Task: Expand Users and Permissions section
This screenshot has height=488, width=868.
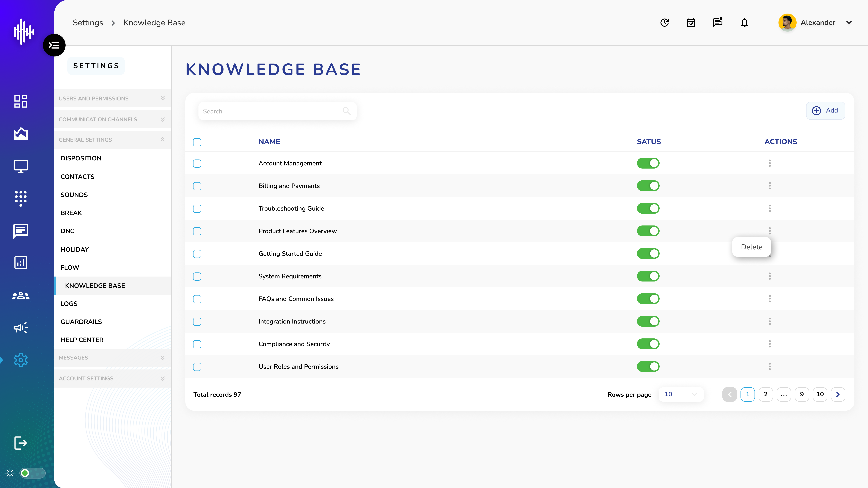Action: [x=113, y=98]
